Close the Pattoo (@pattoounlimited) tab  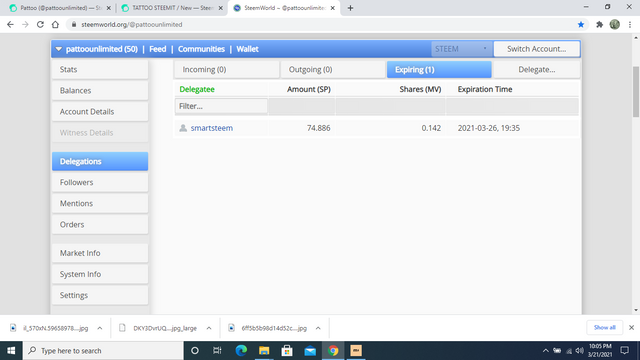coord(109,8)
